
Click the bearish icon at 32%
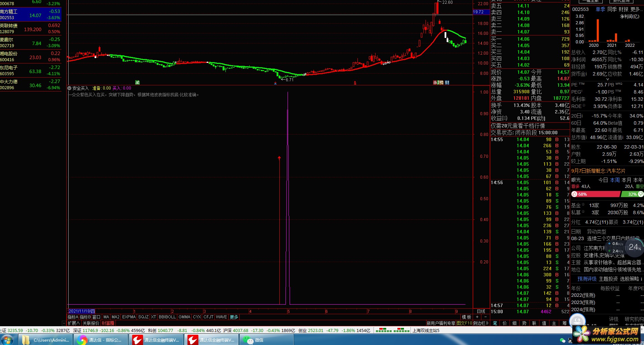click(641, 194)
